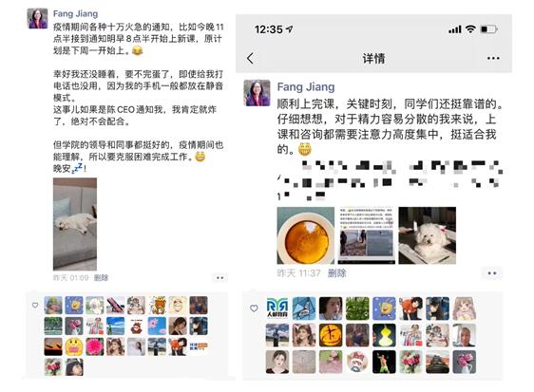The width and height of the screenshot is (534, 392).
Task: Open the middle screenshot thumbnail with text
Action: tap(367, 235)
